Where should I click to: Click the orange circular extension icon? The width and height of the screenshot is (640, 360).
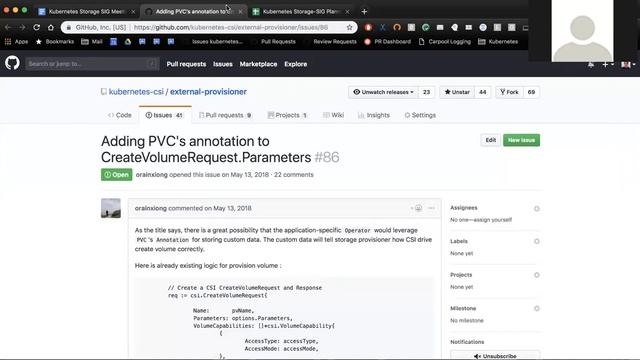(x=397, y=27)
